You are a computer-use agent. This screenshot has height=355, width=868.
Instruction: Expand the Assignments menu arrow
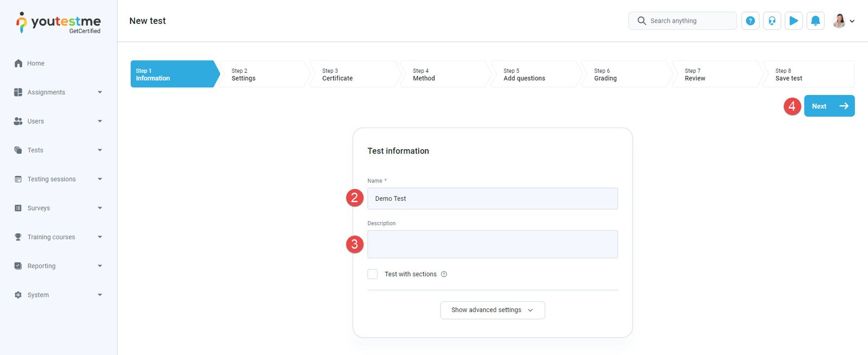tap(100, 92)
